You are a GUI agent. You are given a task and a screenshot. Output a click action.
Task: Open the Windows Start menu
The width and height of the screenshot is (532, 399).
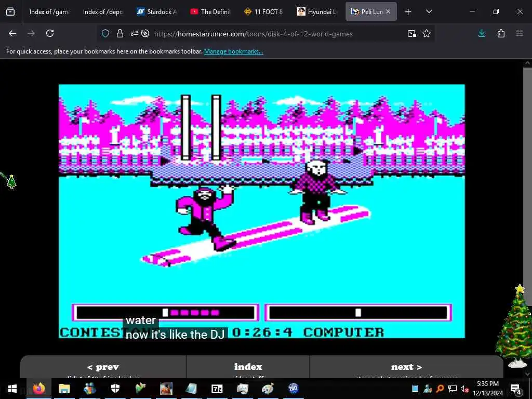pos(12,389)
